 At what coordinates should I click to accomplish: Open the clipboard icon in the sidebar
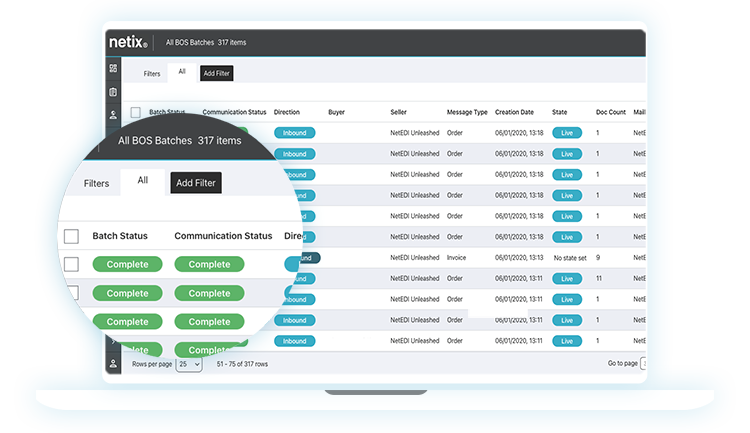[x=113, y=92]
